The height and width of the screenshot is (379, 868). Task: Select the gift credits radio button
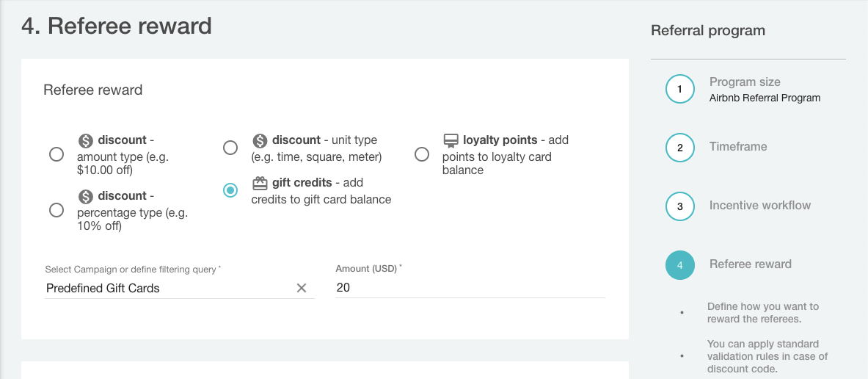click(230, 190)
